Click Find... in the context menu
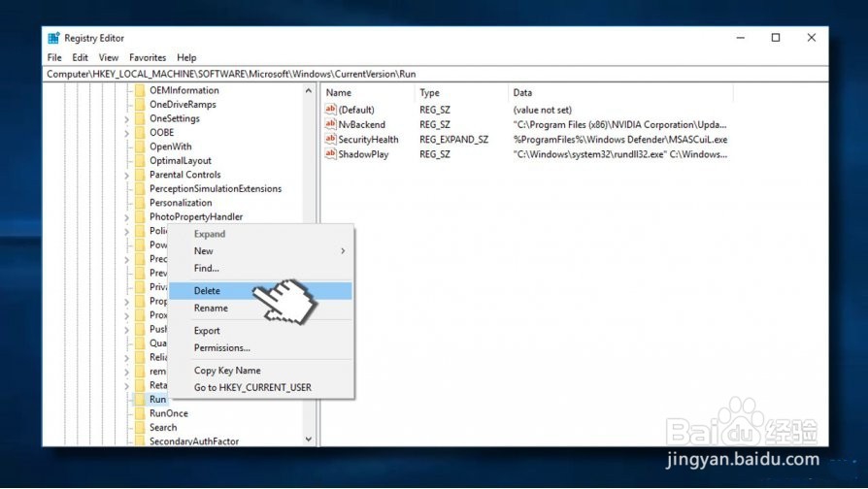The height and width of the screenshot is (489, 868). point(260,269)
